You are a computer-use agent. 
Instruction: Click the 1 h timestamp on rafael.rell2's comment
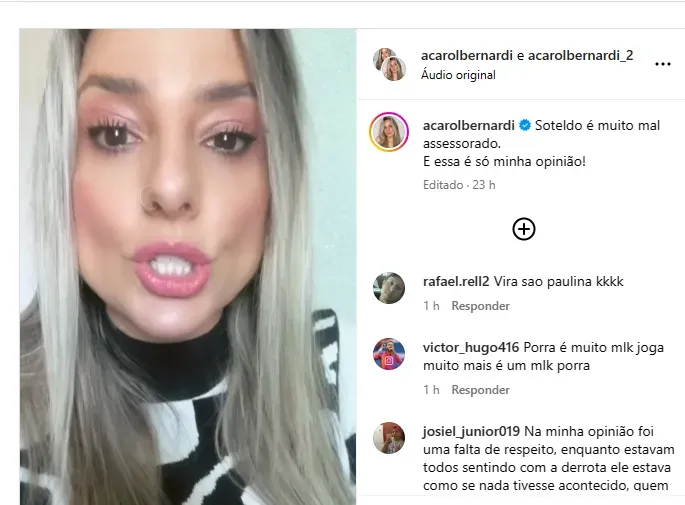pyautogui.click(x=431, y=306)
